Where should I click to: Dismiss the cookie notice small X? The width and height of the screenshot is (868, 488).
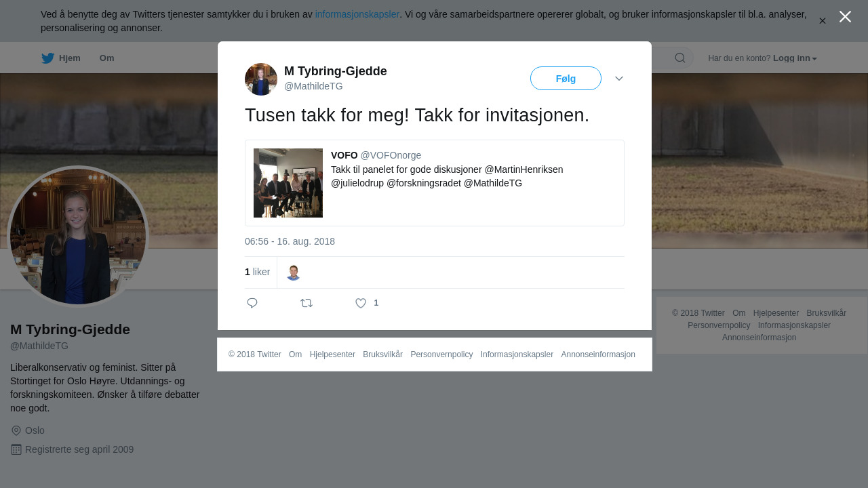pyautogui.click(x=823, y=21)
